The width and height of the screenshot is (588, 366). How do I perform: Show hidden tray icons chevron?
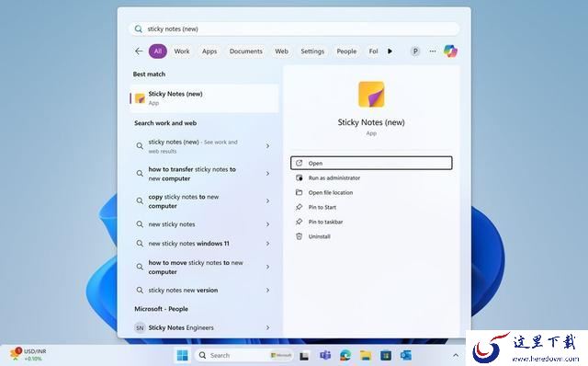pyautogui.click(x=456, y=355)
